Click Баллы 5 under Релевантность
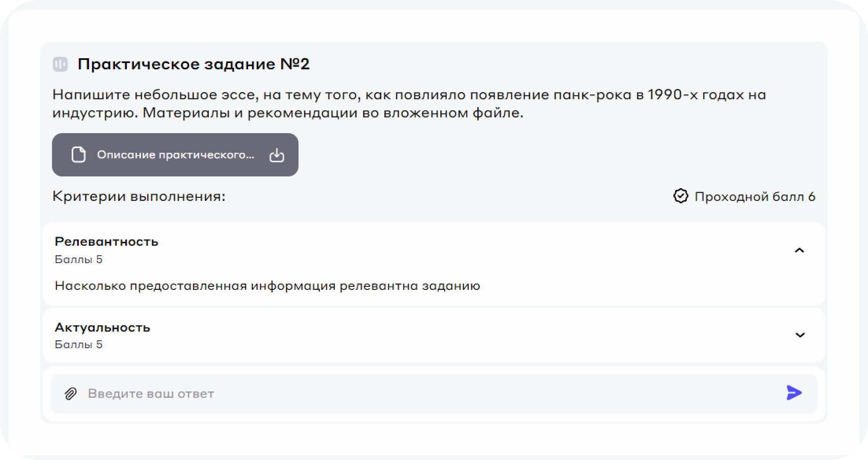 (x=78, y=260)
